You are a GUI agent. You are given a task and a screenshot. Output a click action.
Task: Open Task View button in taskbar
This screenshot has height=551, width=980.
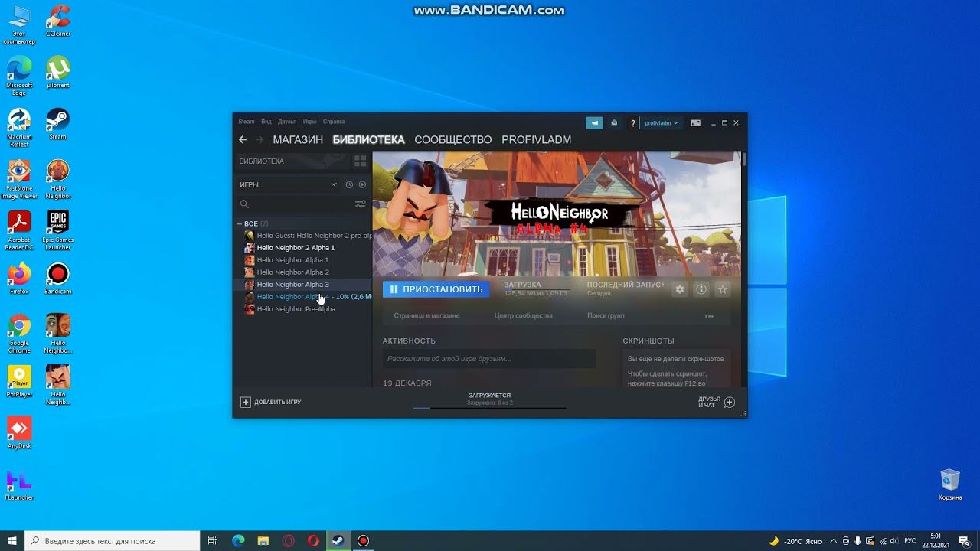[x=213, y=541]
